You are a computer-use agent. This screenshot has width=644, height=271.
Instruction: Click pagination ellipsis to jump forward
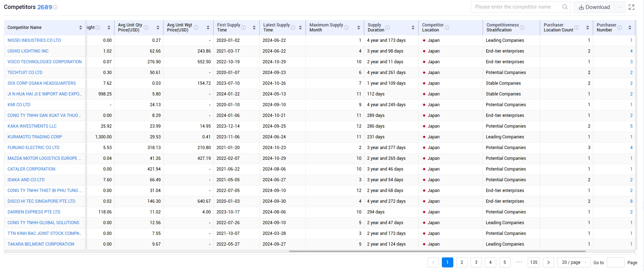(519, 262)
